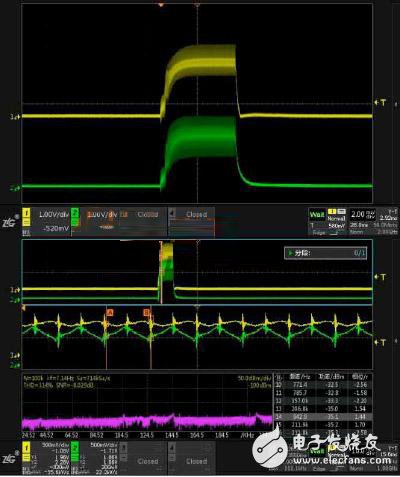This screenshot has height=477, width=400.
Task: Click the ZLG logo in bottom status bar
Action: click(9, 459)
